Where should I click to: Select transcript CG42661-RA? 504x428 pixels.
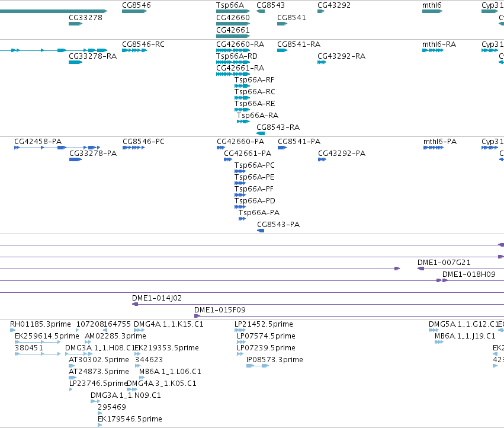(x=233, y=74)
